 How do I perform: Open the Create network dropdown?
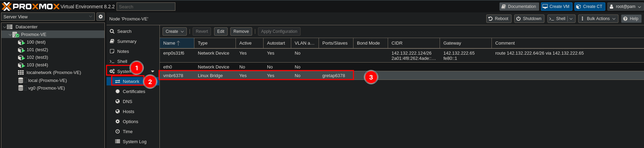[x=175, y=31]
